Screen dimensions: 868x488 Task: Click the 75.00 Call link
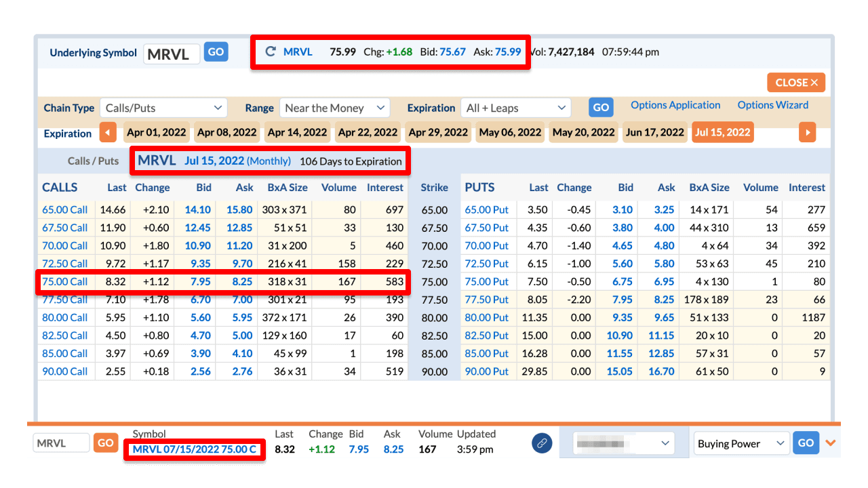click(x=65, y=281)
